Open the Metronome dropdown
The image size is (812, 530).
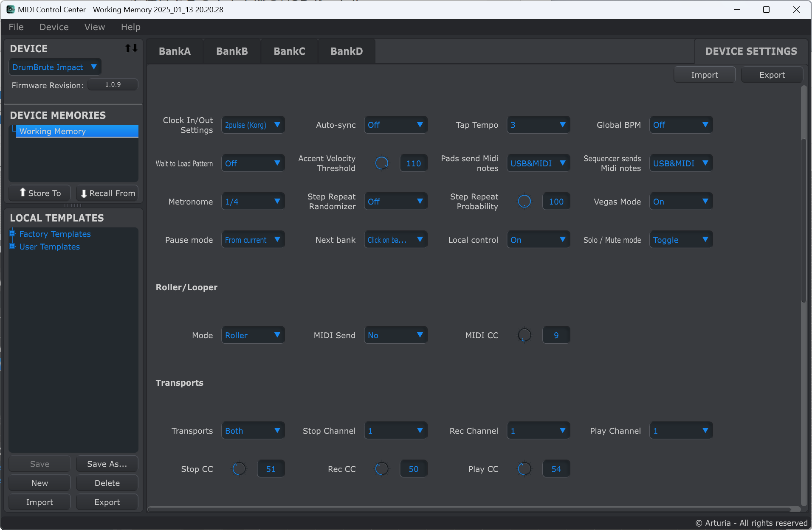[x=253, y=202]
